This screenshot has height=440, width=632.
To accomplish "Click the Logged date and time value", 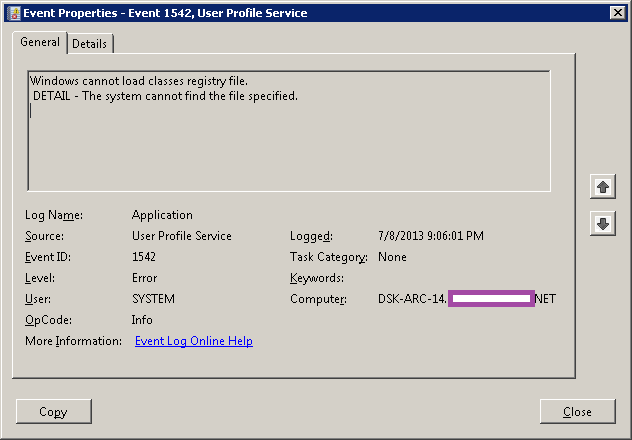I will pyautogui.click(x=431, y=236).
